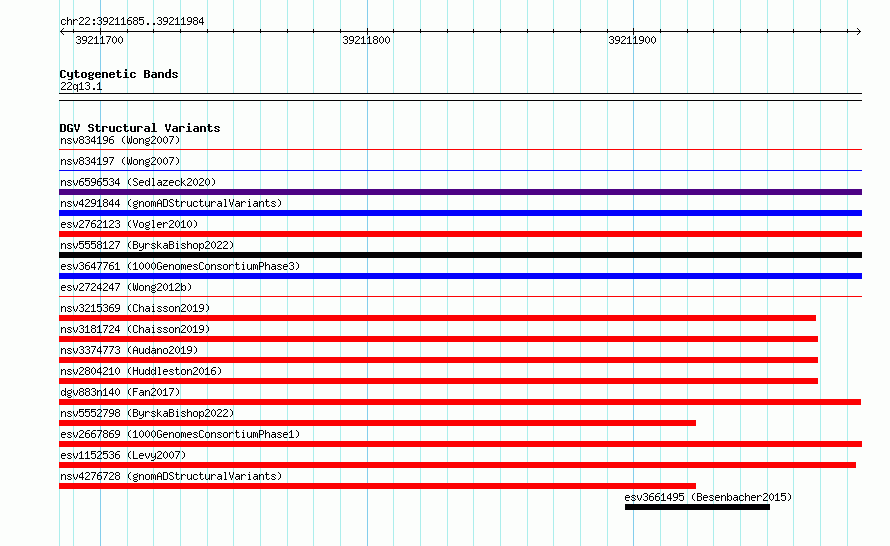Click nsv3215369 (Chaisson2019) label
The image size is (890, 546).
click(135, 308)
